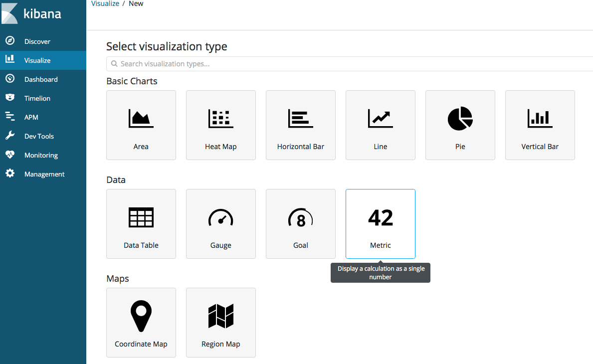This screenshot has height=364, width=593.
Task: Select the Vertical Bar chart icon
Action: click(540, 118)
